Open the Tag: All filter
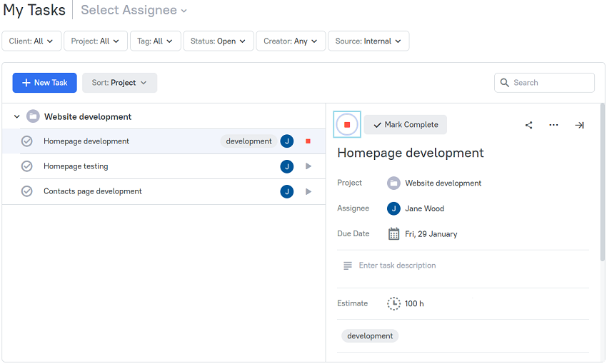This screenshot has height=364, width=607. [x=155, y=41]
